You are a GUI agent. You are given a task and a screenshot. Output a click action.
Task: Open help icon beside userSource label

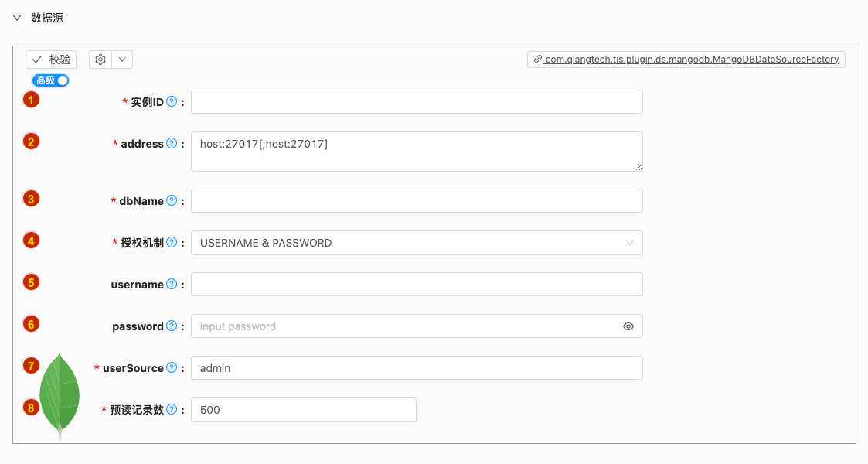point(172,367)
